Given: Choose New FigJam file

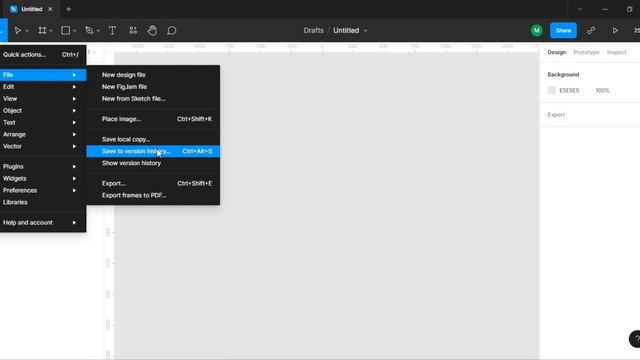Looking at the screenshot, I should point(153,87).
